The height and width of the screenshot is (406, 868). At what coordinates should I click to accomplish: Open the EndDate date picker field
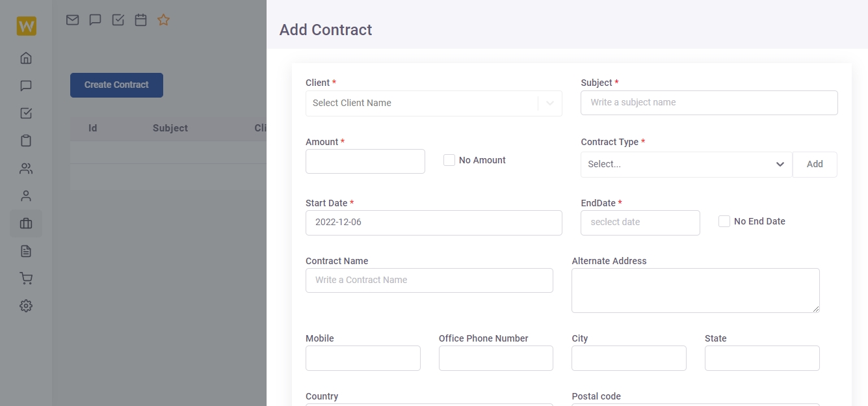click(640, 223)
